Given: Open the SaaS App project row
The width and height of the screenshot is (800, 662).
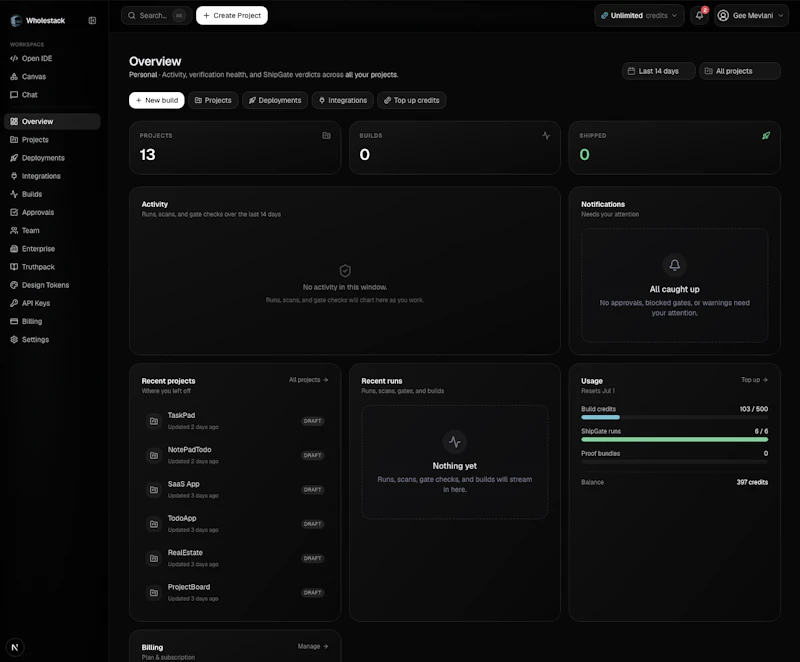Looking at the screenshot, I should pyautogui.click(x=235, y=490).
